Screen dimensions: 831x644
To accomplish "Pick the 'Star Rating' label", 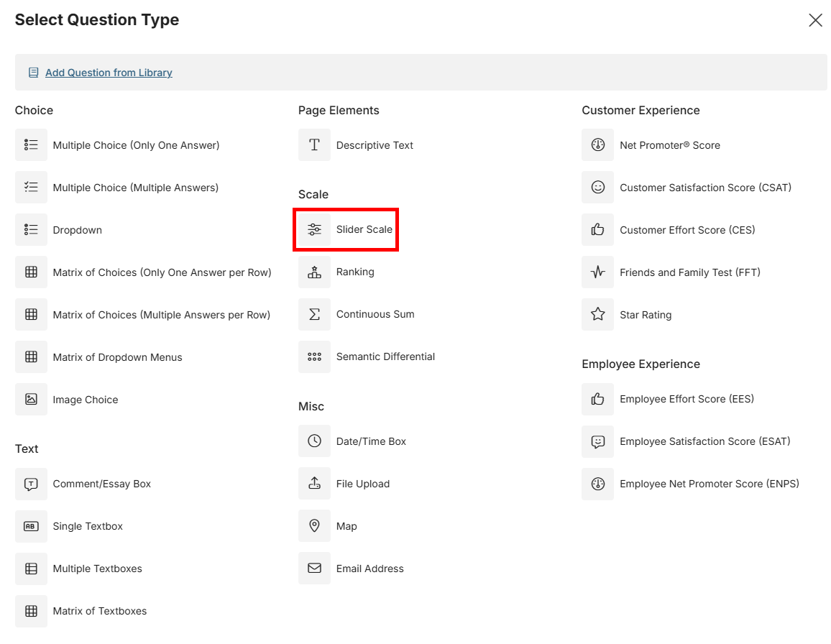I will point(646,315).
